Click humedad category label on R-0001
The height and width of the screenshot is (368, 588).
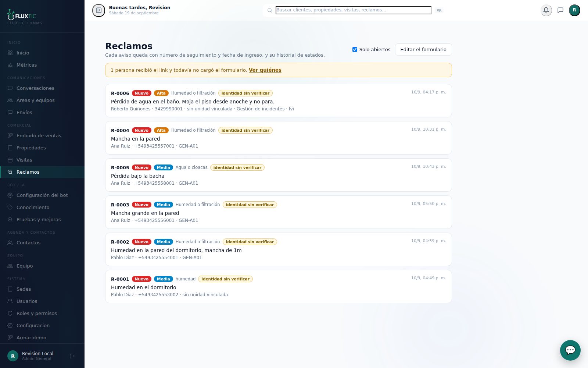pyautogui.click(x=186, y=279)
